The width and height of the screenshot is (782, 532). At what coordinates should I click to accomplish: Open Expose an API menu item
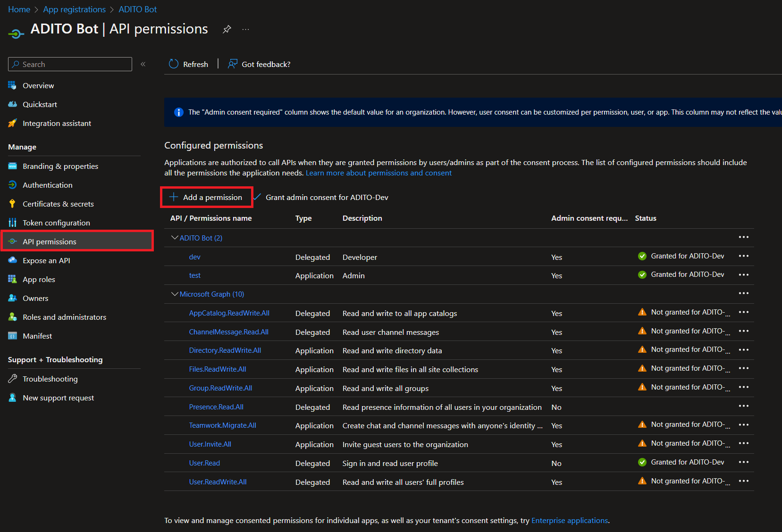click(46, 260)
